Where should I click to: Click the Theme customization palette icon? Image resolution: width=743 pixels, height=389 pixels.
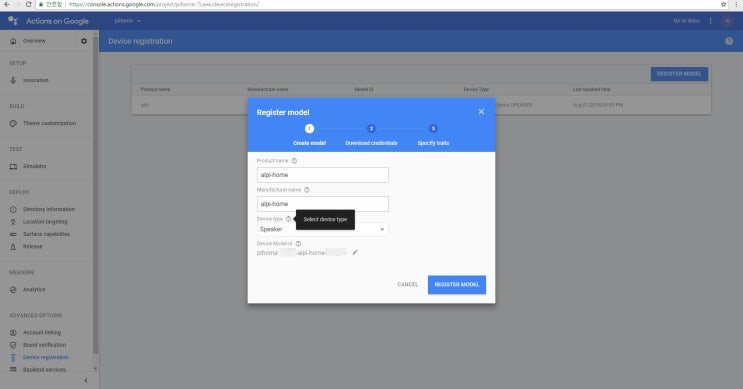click(x=13, y=123)
